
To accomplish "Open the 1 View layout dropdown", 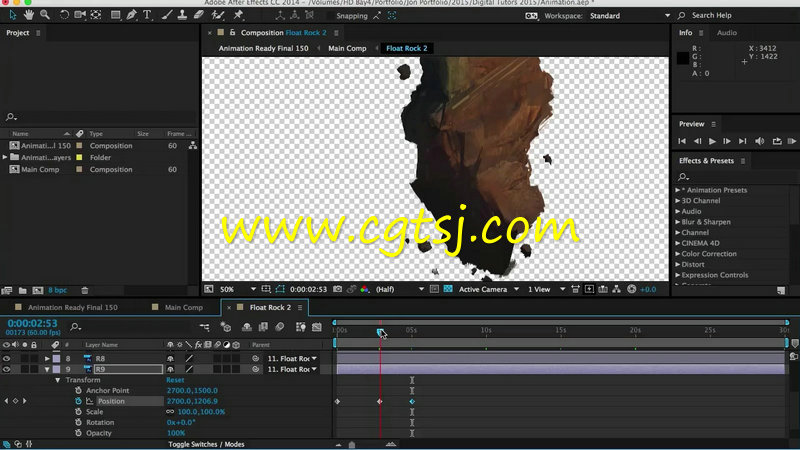I will click(546, 289).
